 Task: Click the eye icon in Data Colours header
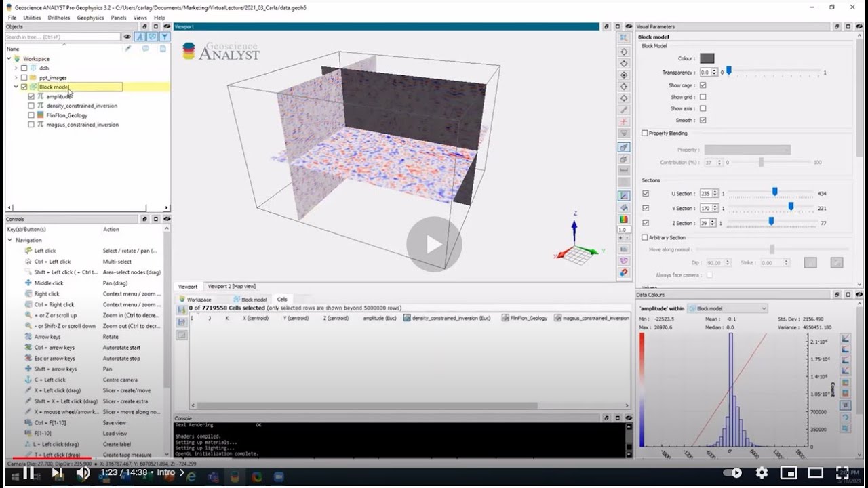click(x=861, y=295)
